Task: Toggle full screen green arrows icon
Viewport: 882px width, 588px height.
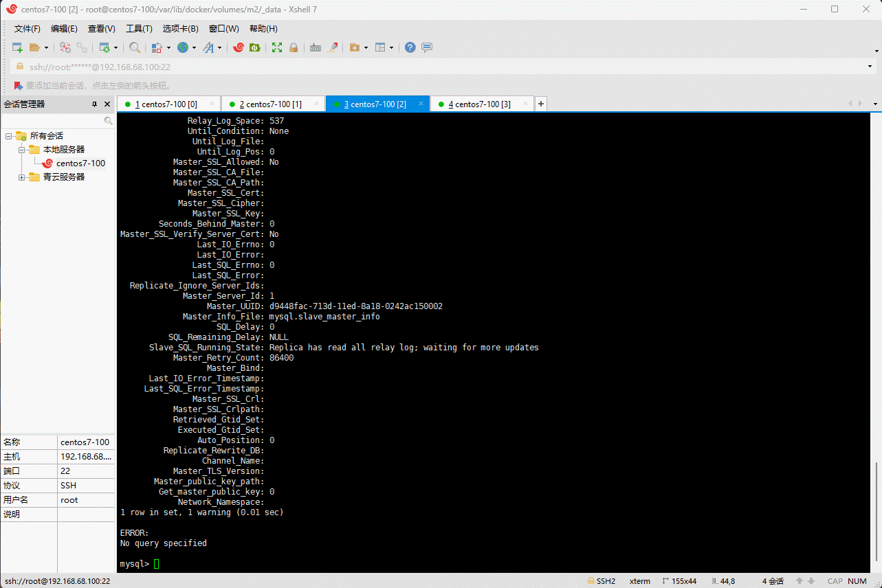Action: coord(277,47)
